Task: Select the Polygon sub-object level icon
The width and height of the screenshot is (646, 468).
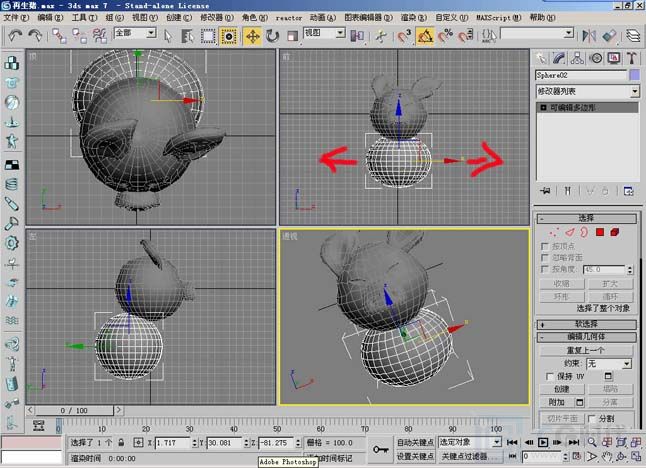Action: point(600,233)
